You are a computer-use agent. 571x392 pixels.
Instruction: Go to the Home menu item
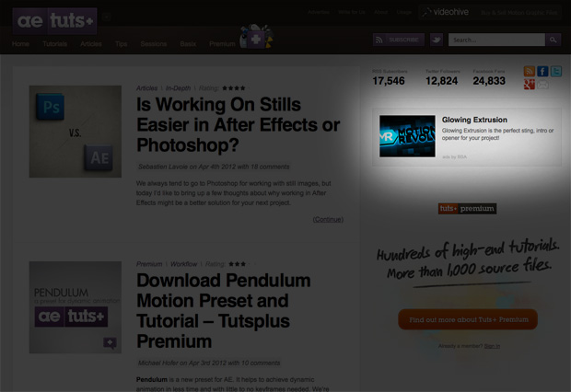pos(20,44)
